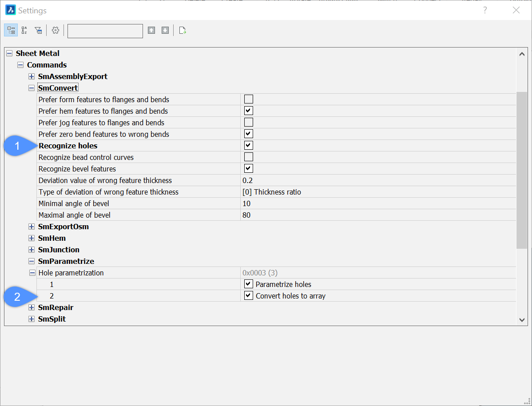Toggle Convert holes to array checkbox
Viewport: 532px width, 406px height.
pos(249,295)
